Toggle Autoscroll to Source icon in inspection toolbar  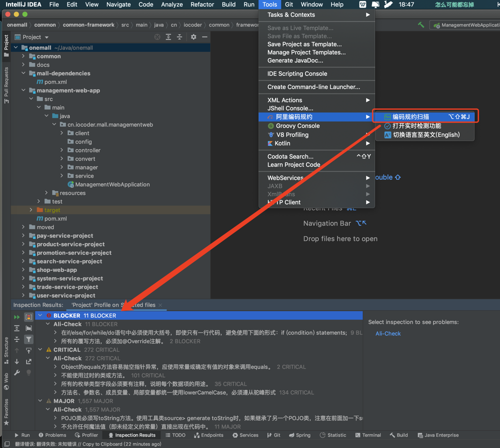pos(28,350)
